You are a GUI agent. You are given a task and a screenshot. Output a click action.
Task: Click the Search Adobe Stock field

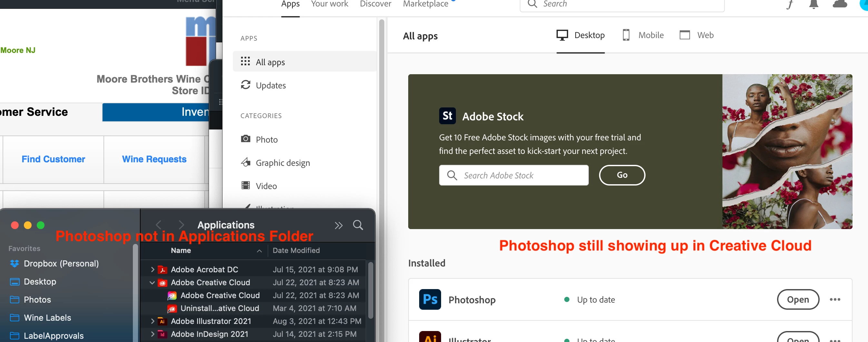[514, 175]
